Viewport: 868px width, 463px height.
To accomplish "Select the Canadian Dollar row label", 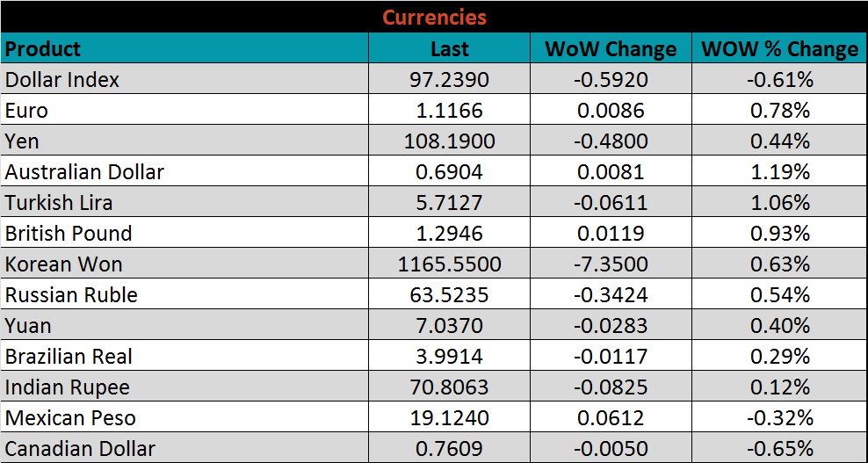I will point(80,449).
